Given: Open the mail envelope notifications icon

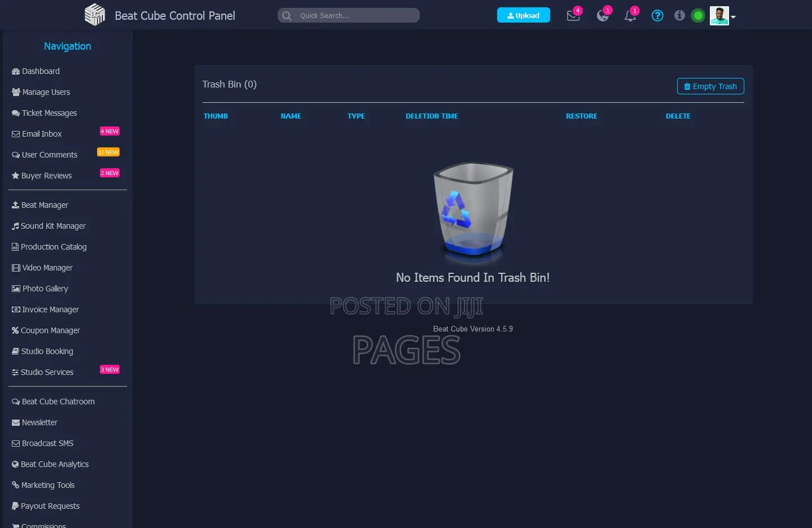Looking at the screenshot, I should point(573,16).
